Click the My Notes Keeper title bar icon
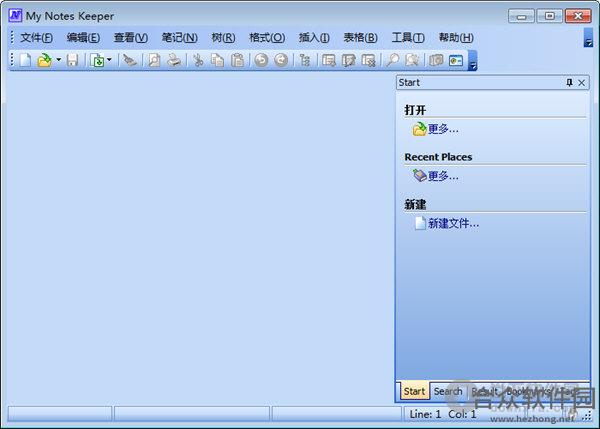Screen dimensions: 600x429 coord(15,16)
